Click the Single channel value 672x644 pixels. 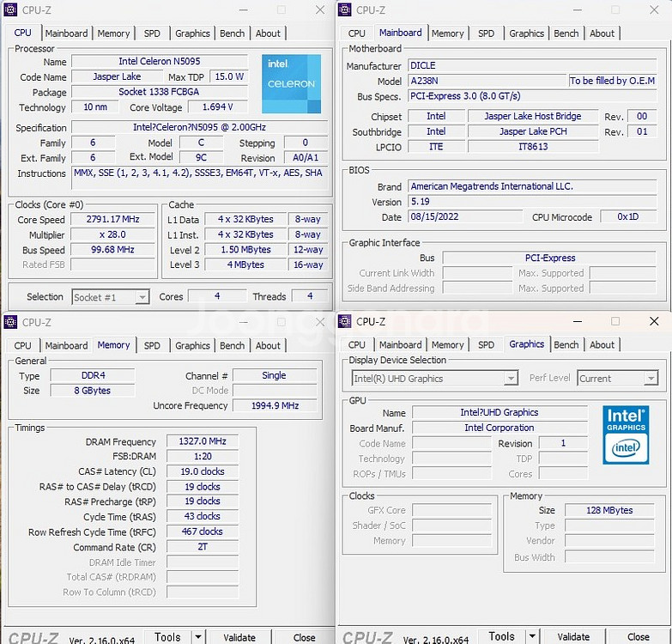point(275,375)
